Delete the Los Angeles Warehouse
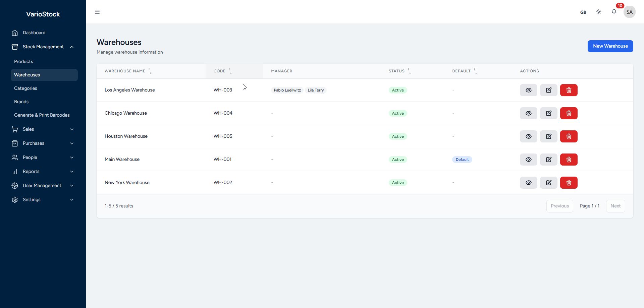 click(569, 90)
